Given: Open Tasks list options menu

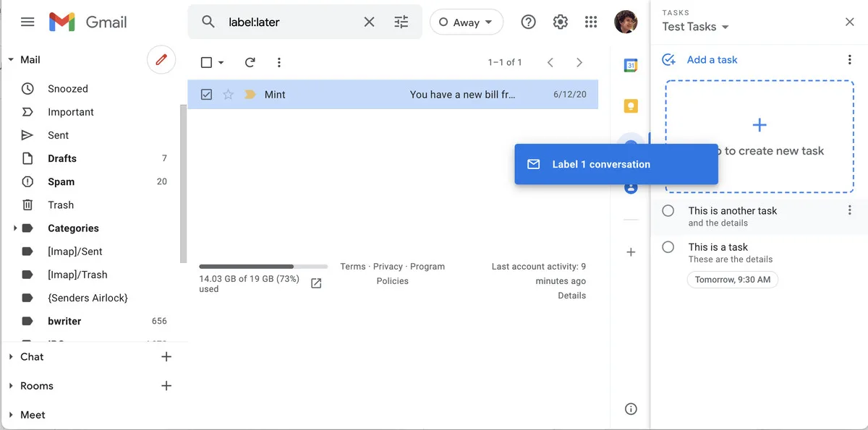Looking at the screenshot, I should pos(850,60).
